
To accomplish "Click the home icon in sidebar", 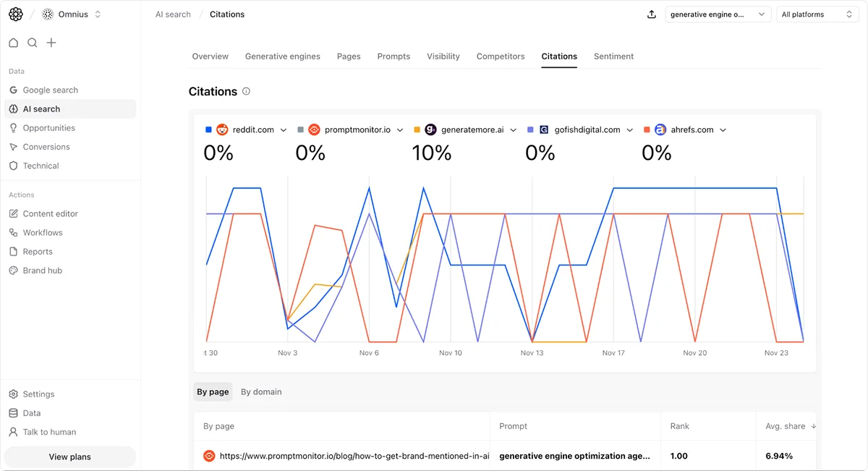I will click(x=13, y=43).
